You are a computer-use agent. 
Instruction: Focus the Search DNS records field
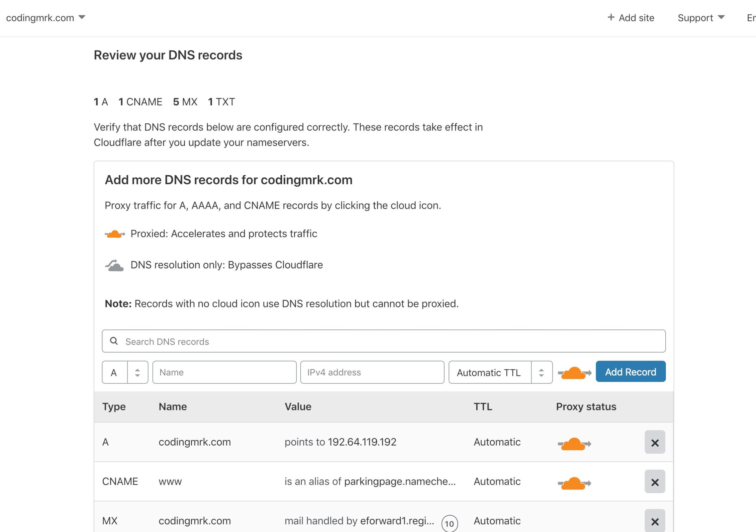[384, 341]
